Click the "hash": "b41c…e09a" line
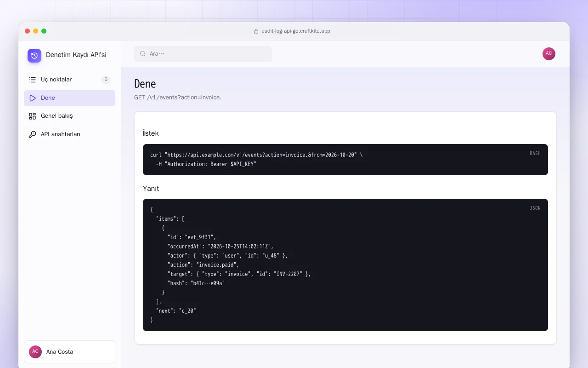The image size is (588, 368). [x=196, y=283]
